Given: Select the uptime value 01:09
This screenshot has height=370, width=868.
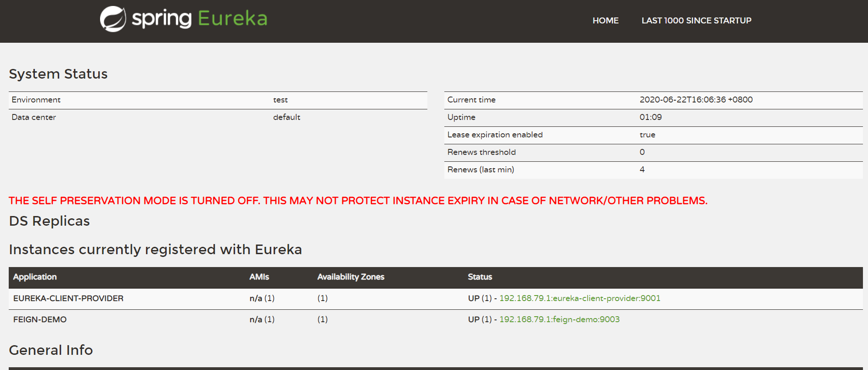Looking at the screenshot, I should coord(651,117).
